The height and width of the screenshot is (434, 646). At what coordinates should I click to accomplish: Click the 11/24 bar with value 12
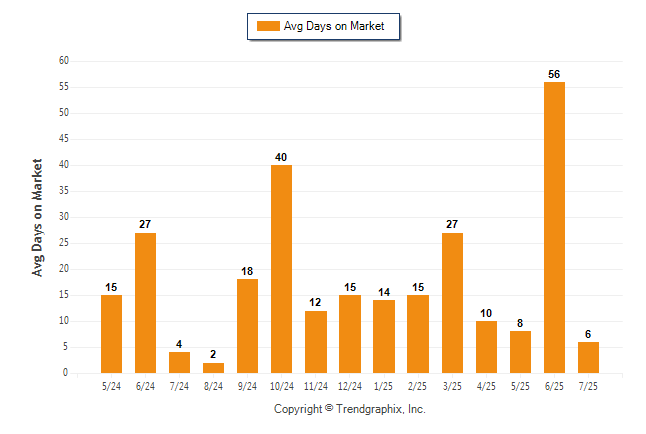[316, 342]
